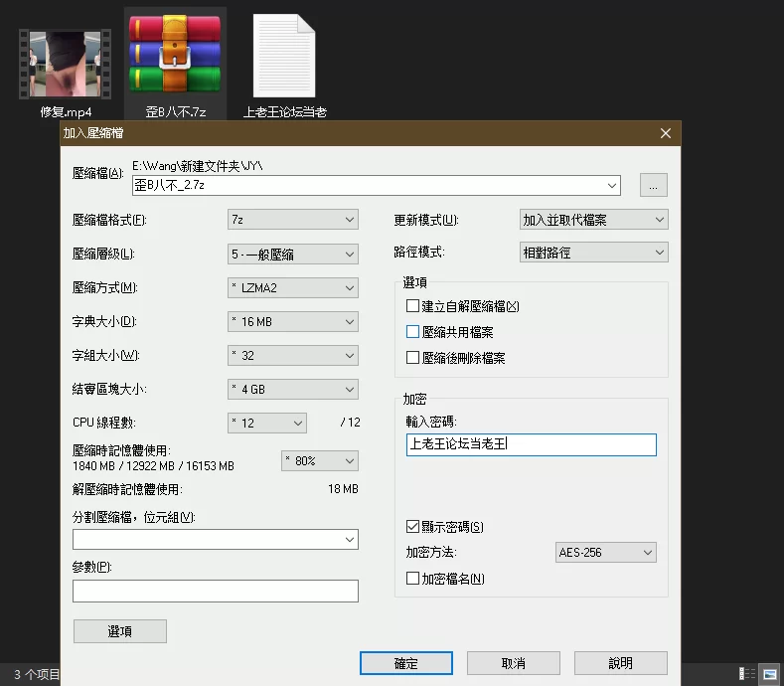The image size is (784, 686).
Task: Click the 確定 button
Action: [x=406, y=663]
